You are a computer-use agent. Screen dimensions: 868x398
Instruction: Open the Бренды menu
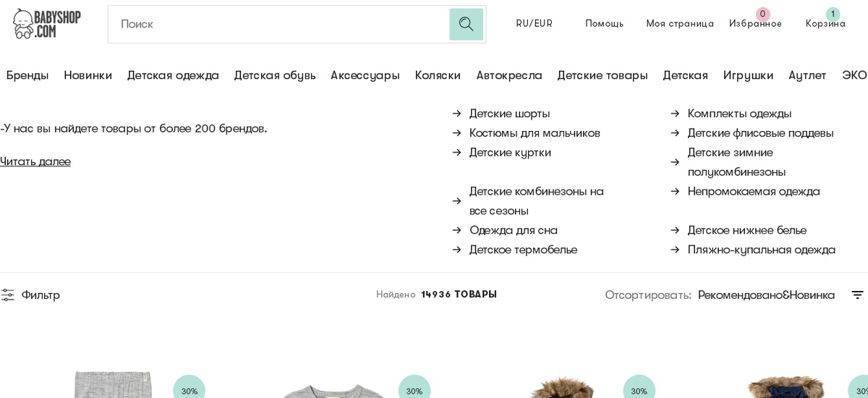point(27,75)
